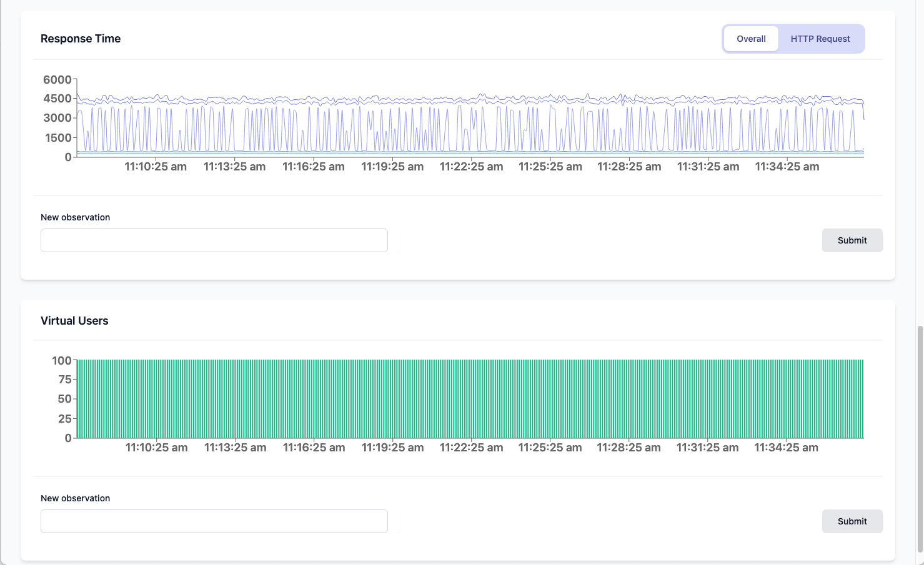Click the 11:10:25 am label on Response Time chart
The height and width of the screenshot is (565, 924).
coord(156,167)
